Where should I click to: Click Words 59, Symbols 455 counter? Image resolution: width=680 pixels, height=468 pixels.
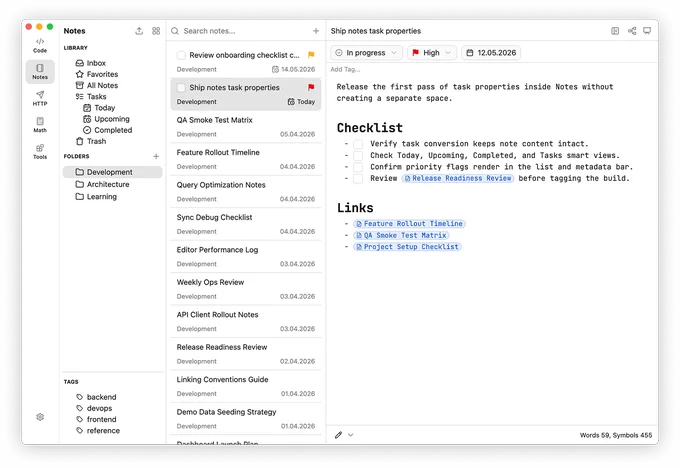616,435
